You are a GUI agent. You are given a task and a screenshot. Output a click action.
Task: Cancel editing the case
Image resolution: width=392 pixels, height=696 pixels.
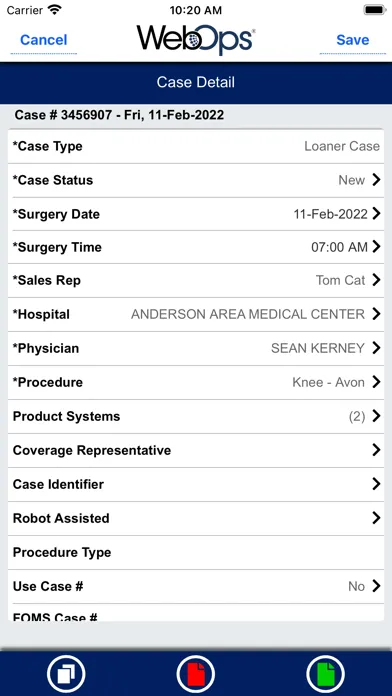tap(44, 40)
